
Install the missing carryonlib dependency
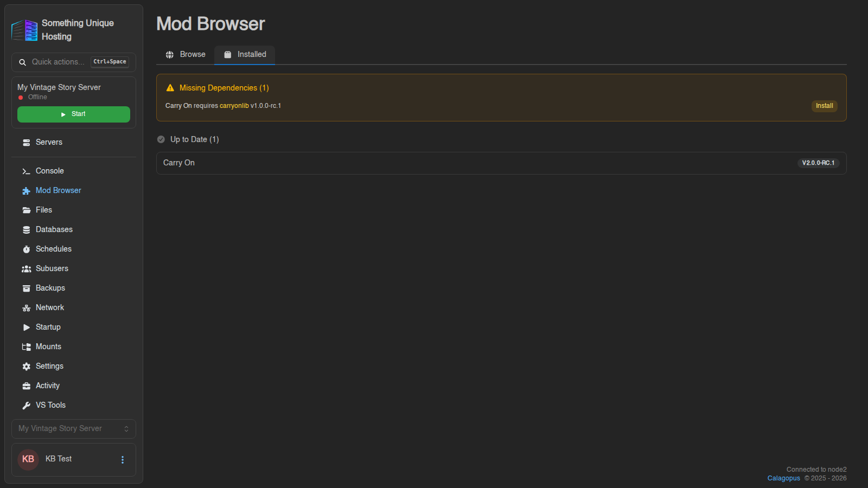pyautogui.click(x=824, y=106)
